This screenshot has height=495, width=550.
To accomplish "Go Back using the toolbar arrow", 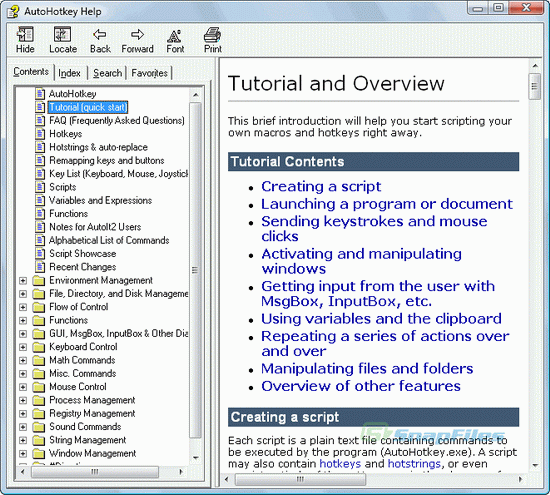I will coord(100,39).
